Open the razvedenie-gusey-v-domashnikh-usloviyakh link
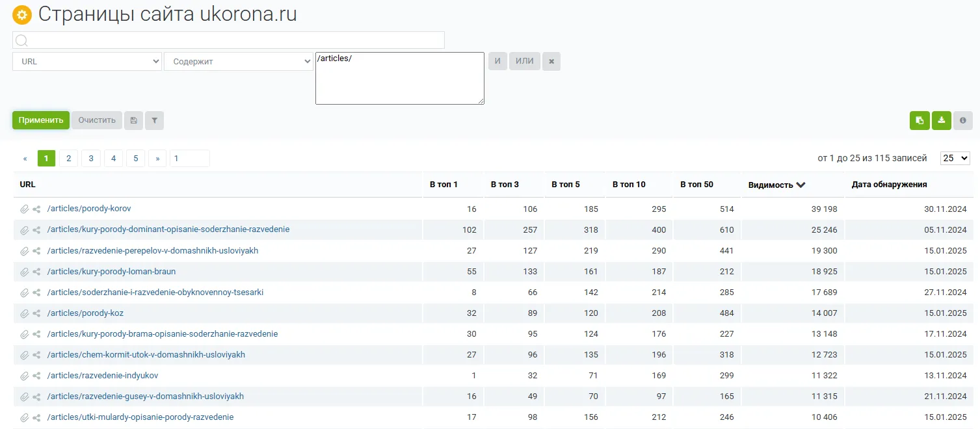Screen dimensions: 980x429 click(x=146, y=396)
